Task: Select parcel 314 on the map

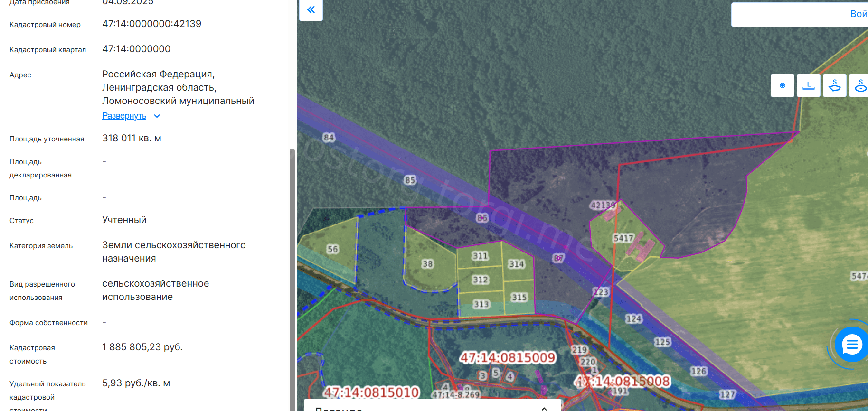Action: click(516, 264)
